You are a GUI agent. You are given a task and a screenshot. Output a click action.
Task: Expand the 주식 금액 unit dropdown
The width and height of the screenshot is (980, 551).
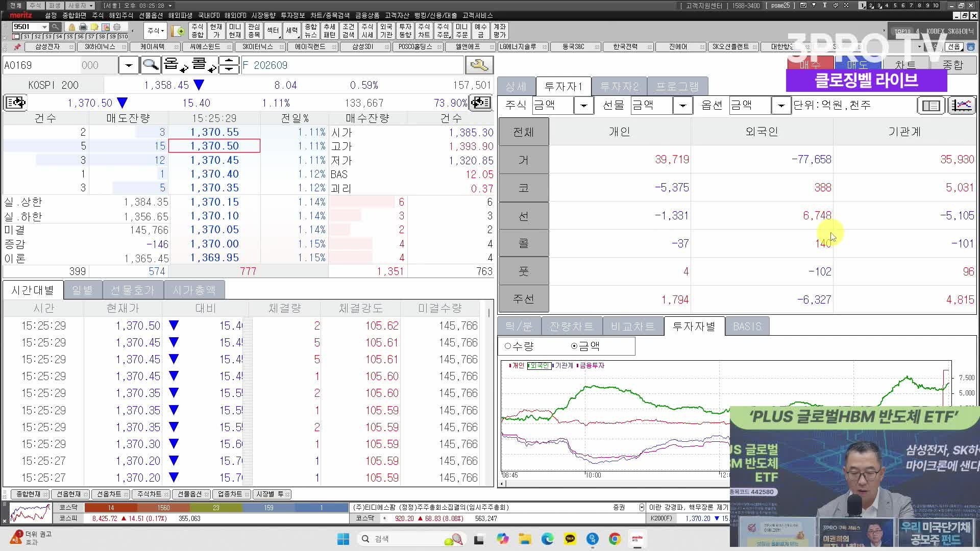[583, 106]
